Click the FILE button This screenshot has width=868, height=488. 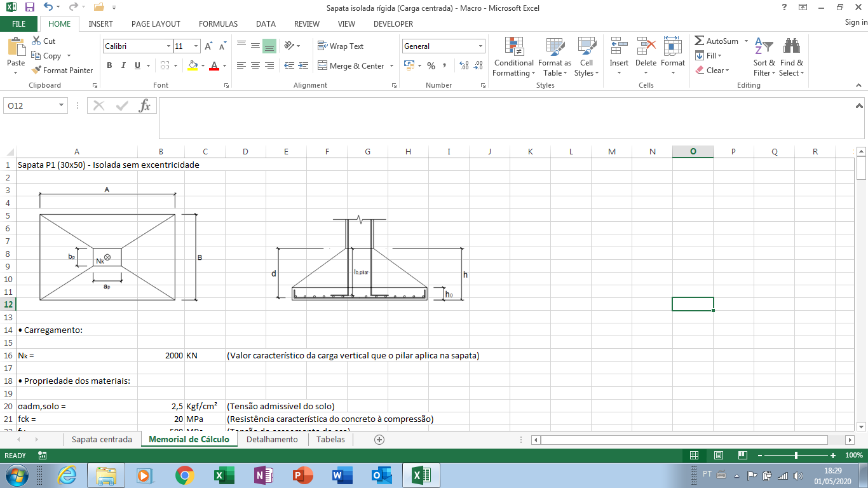[x=19, y=24]
